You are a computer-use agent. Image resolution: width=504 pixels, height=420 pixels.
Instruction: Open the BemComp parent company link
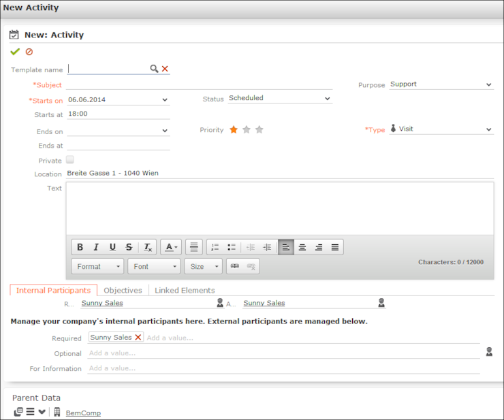coord(83,413)
